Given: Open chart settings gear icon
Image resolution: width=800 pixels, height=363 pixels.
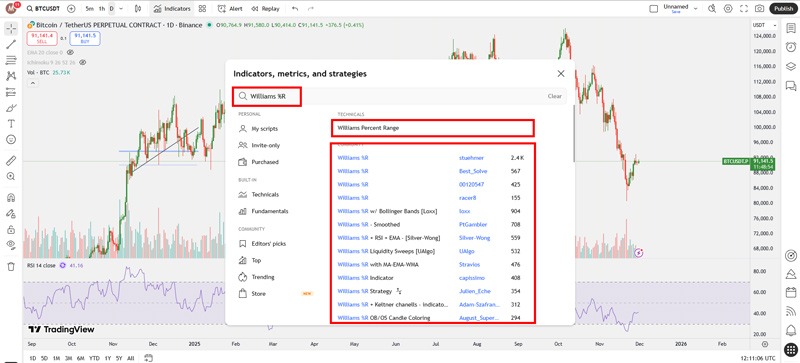Looking at the screenshot, I should 728,9.
